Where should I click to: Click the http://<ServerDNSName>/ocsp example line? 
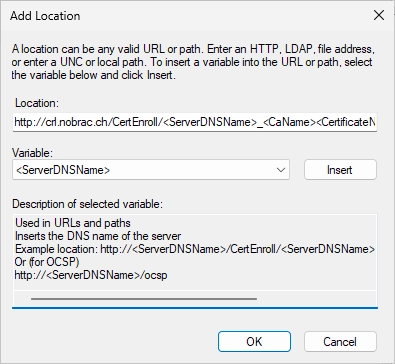click(x=91, y=275)
